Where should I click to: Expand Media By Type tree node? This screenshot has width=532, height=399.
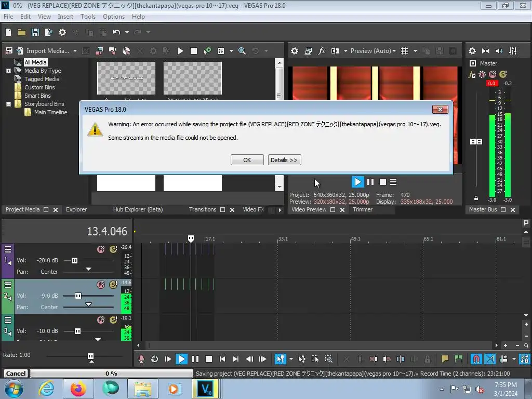(8, 71)
